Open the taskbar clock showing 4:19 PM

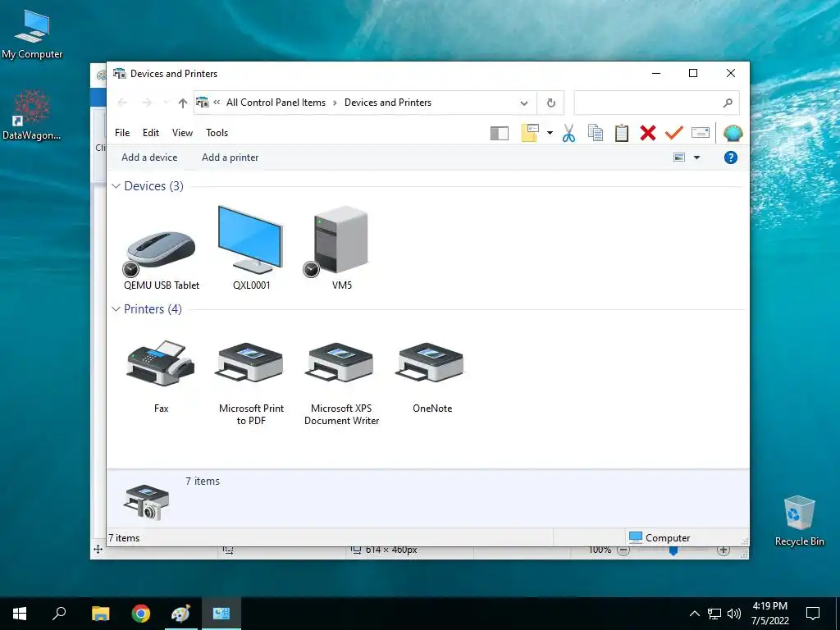click(x=769, y=614)
